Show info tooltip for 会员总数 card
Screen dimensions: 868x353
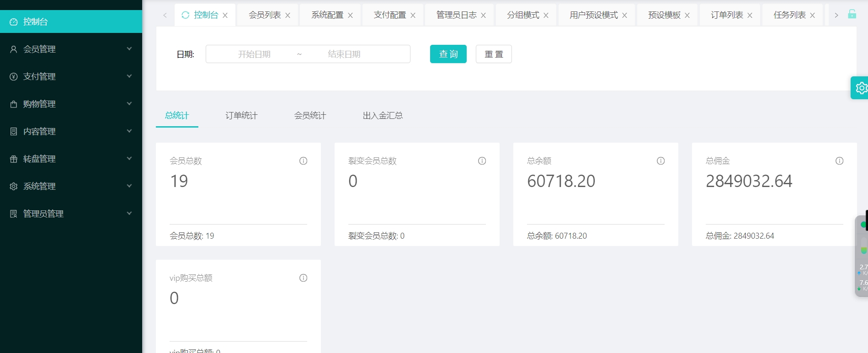303,161
